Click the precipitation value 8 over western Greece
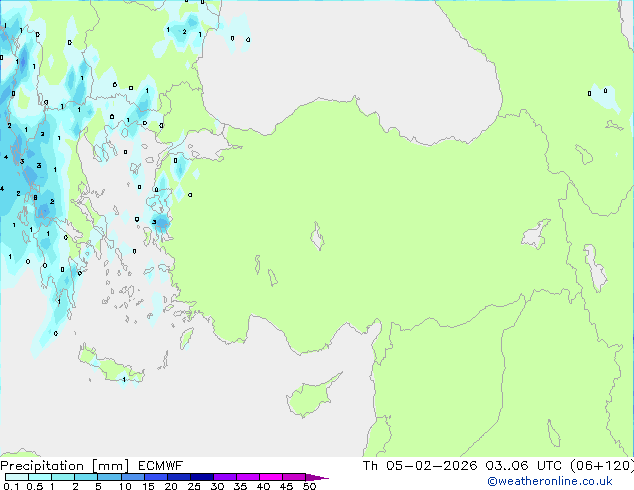 coord(36,198)
